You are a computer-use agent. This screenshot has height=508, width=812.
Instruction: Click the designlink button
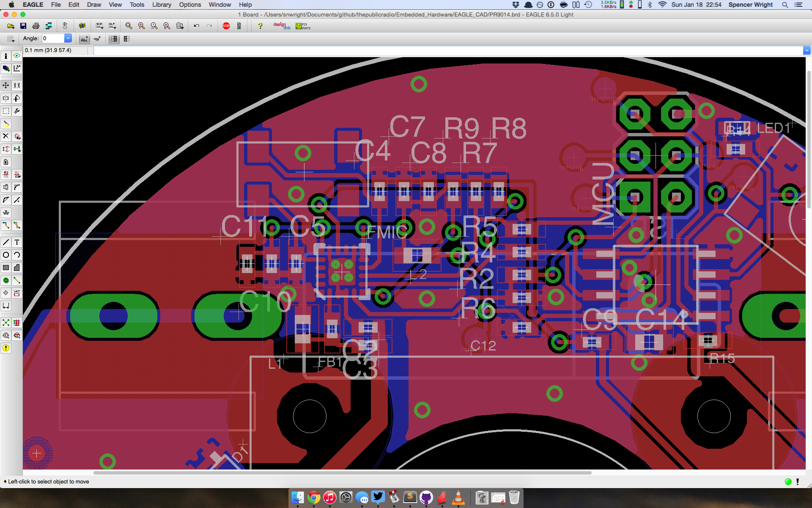pyautogui.click(x=282, y=26)
